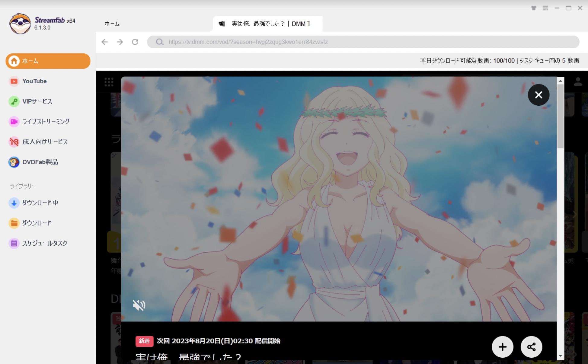This screenshot has width=588, height=364.
Task: Click the home icon in sidebar
Action: click(14, 61)
